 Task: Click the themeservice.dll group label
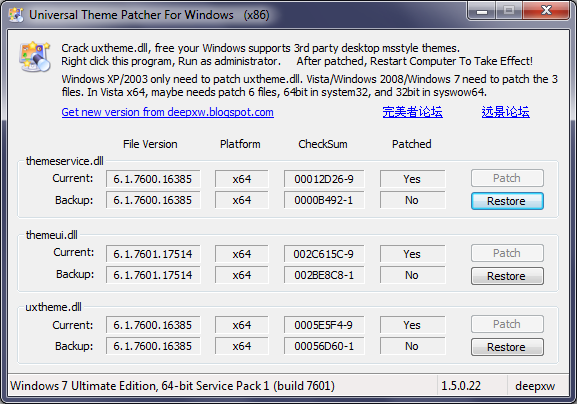pyautogui.click(x=65, y=161)
